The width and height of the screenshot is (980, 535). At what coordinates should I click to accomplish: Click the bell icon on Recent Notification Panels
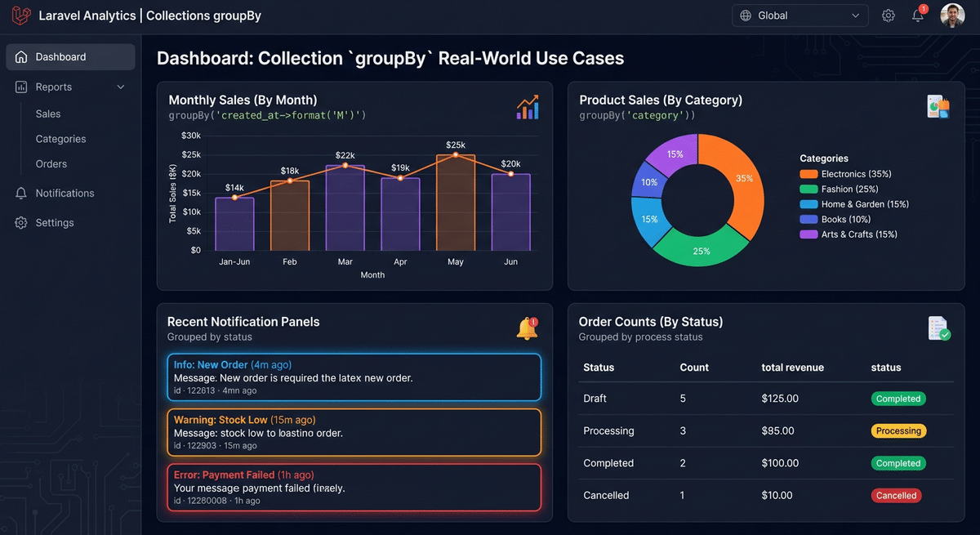point(527,328)
